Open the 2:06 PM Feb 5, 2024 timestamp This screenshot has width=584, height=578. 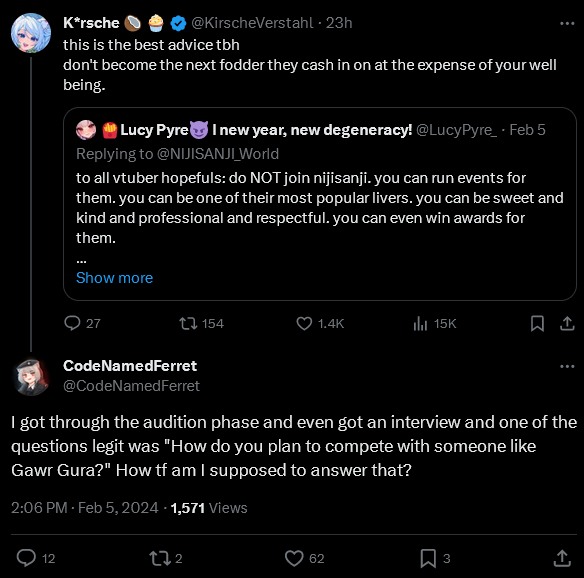[x=85, y=508]
